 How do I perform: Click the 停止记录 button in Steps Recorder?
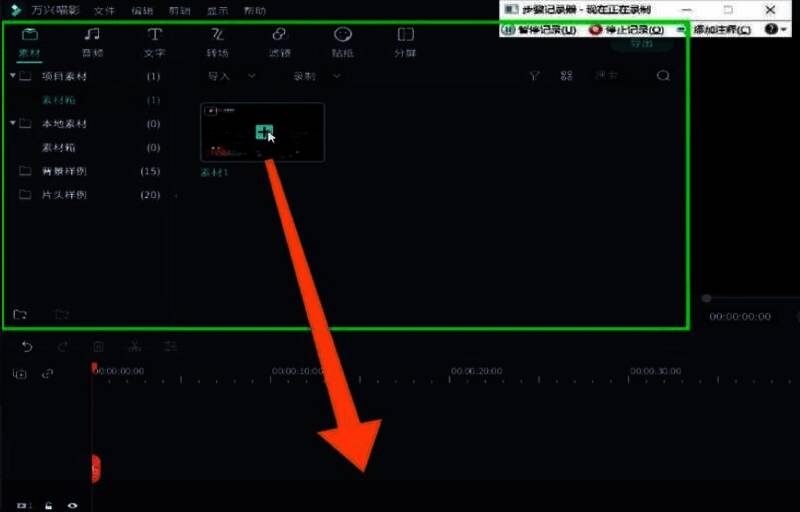click(x=627, y=30)
